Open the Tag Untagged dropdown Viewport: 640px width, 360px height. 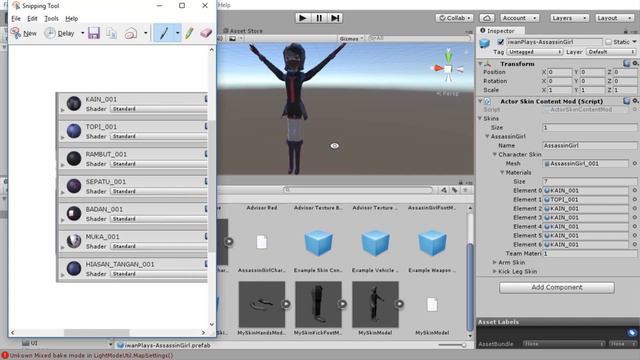(x=534, y=52)
